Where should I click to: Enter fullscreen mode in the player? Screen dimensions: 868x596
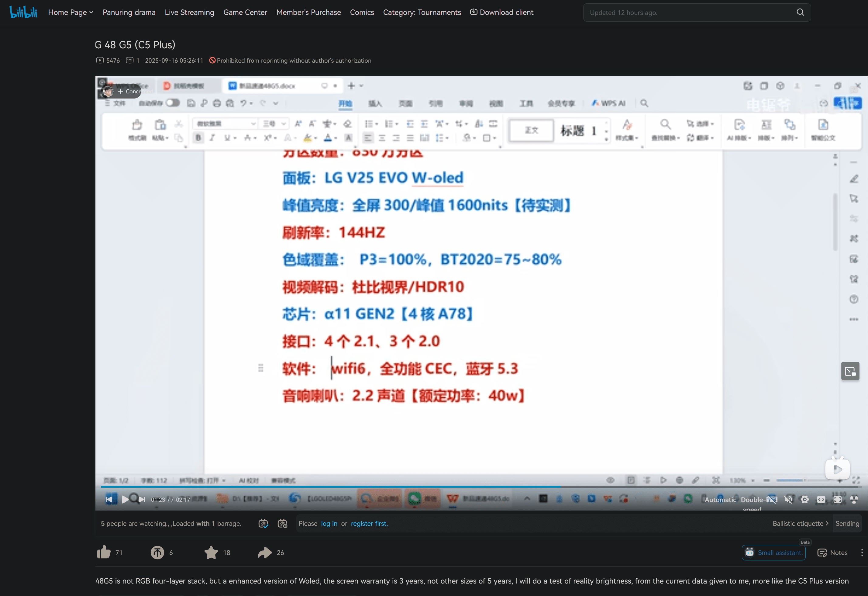point(854,500)
